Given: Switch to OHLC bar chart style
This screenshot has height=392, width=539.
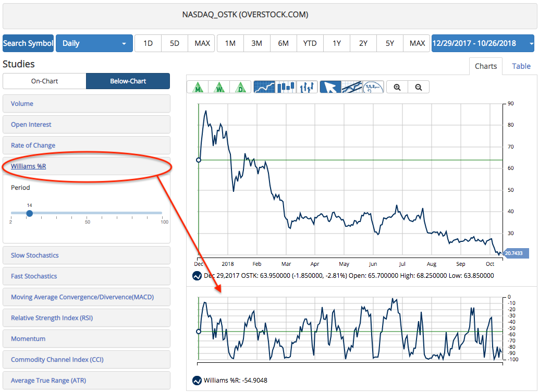Looking at the screenshot, I should click(x=307, y=87).
